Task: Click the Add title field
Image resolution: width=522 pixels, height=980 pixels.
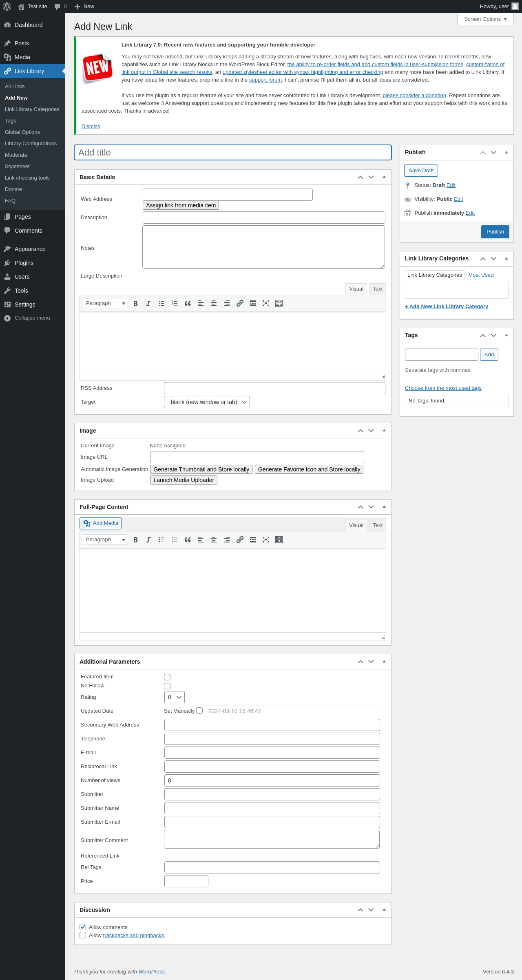Action: coord(232,153)
